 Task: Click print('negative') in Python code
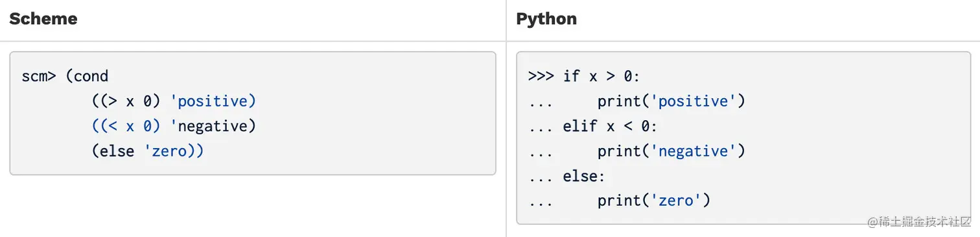pos(671,151)
